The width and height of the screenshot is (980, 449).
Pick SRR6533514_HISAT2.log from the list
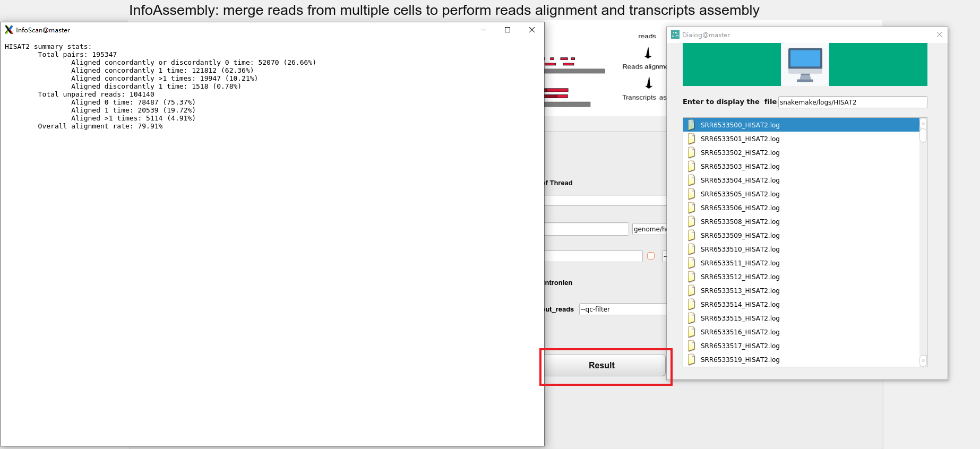click(x=801, y=304)
